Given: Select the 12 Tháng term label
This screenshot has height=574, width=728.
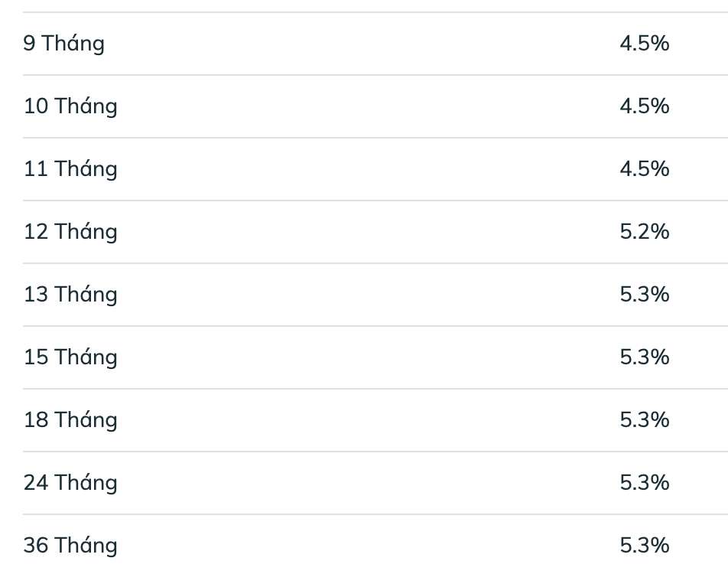Looking at the screenshot, I should click(70, 232).
